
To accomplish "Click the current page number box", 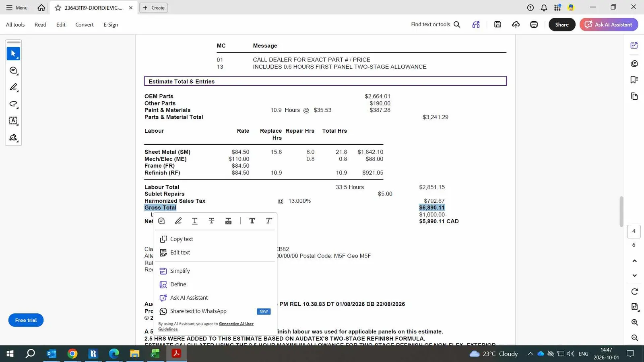I will [x=634, y=231].
